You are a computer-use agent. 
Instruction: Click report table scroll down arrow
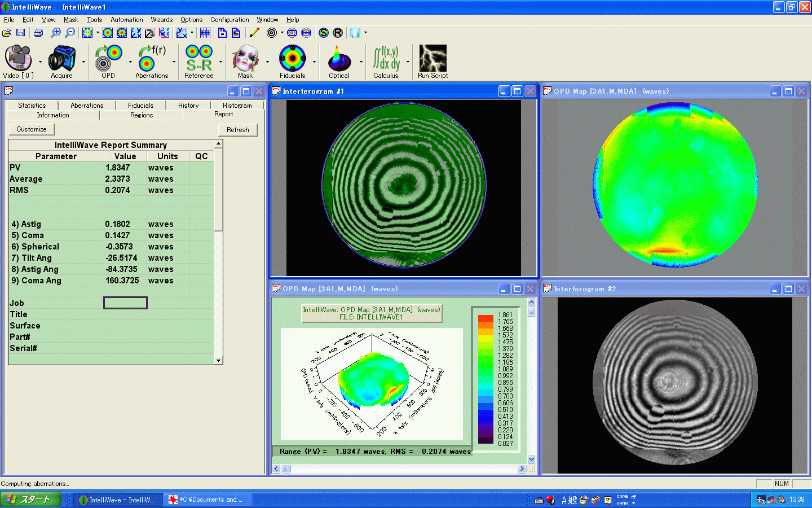pyautogui.click(x=218, y=360)
